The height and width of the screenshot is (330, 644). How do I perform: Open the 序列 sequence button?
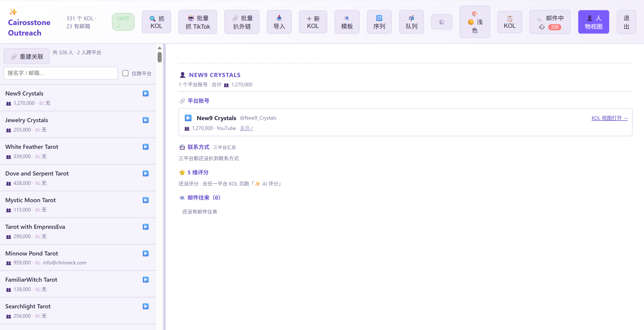[379, 22]
